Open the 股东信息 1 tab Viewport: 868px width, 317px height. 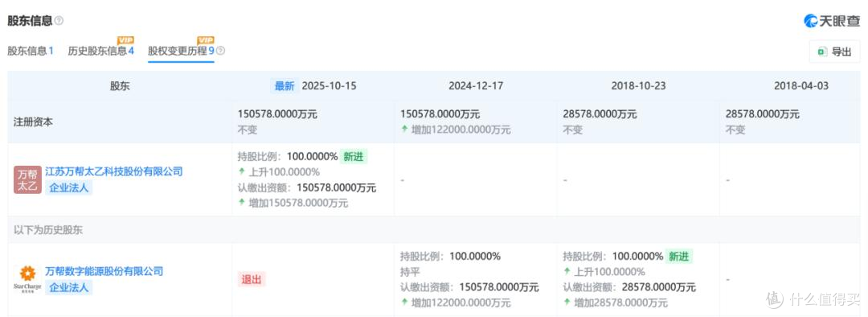point(31,51)
